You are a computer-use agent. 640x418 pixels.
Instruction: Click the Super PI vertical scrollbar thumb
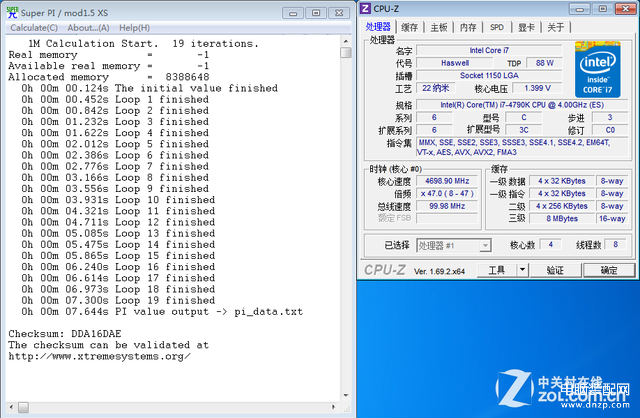(x=346, y=53)
